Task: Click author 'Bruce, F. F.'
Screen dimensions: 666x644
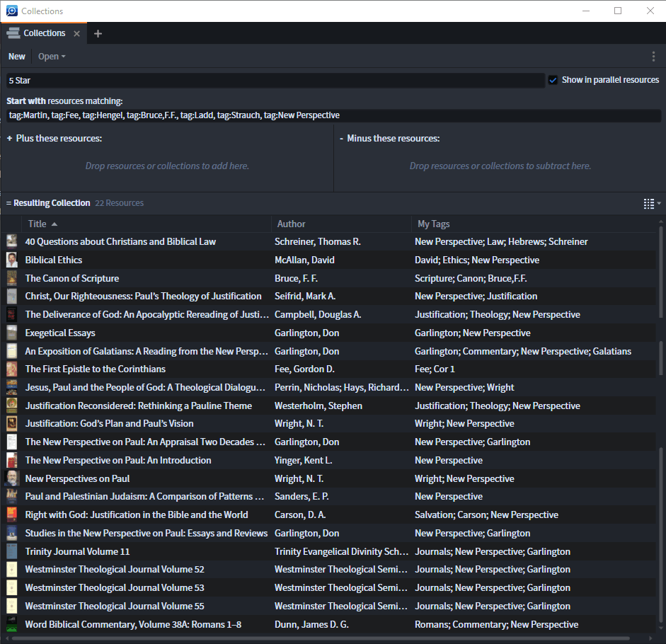Action: pyautogui.click(x=296, y=278)
